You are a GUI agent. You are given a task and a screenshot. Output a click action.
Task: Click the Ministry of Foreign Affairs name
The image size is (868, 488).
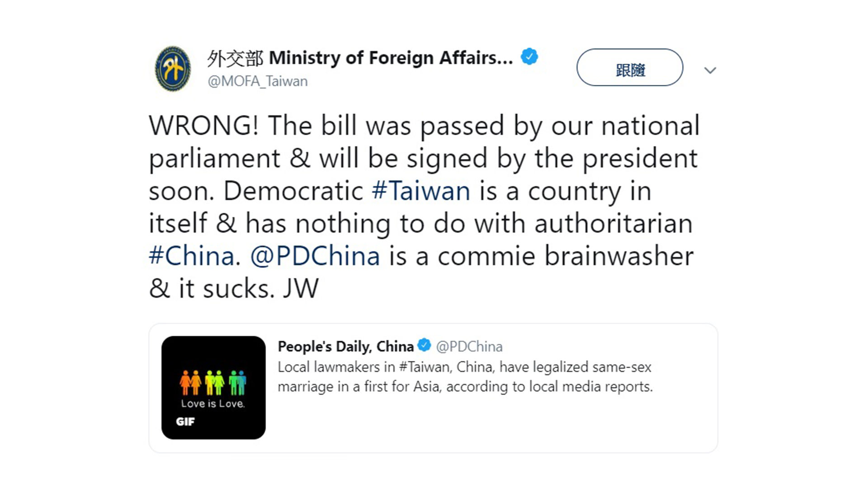391,58
